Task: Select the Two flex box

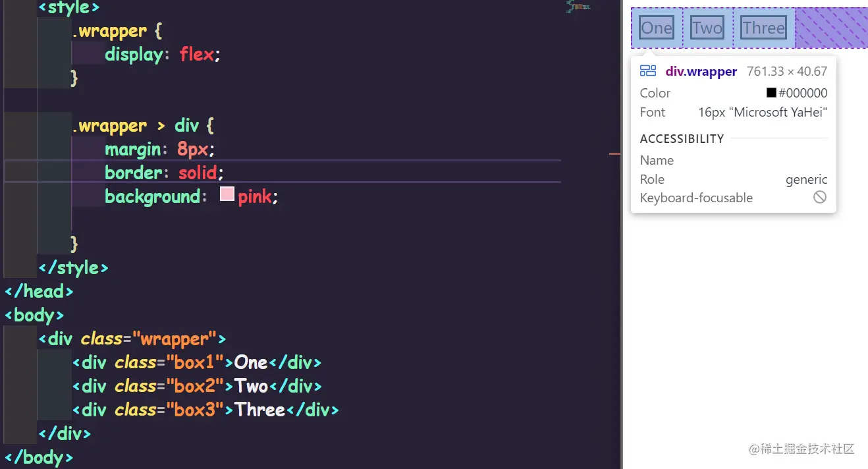Action: pyautogui.click(x=707, y=28)
